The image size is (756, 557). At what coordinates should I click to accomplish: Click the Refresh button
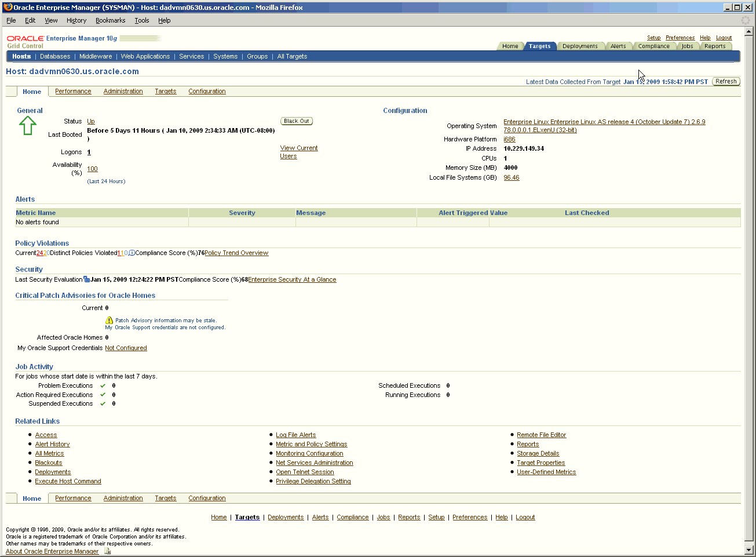tap(726, 81)
